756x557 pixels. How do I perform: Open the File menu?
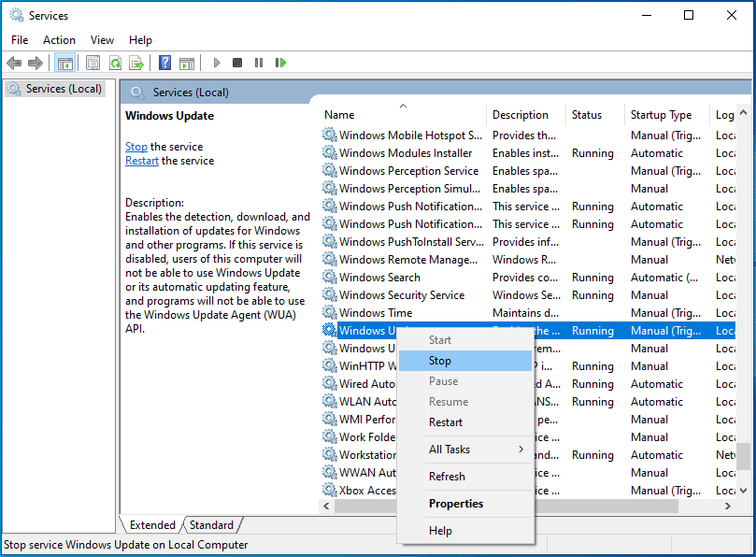click(20, 40)
